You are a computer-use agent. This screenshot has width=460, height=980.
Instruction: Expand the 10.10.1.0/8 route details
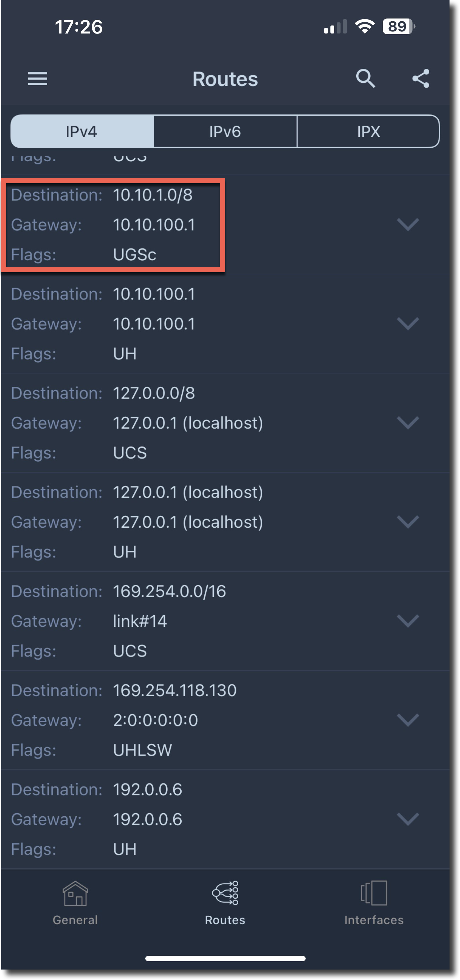click(408, 224)
